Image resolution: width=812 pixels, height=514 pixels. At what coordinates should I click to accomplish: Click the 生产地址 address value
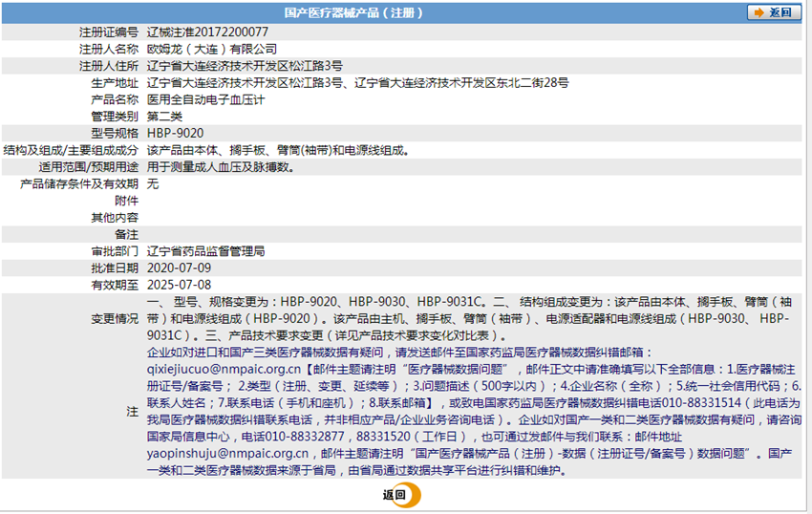[358, 83]
